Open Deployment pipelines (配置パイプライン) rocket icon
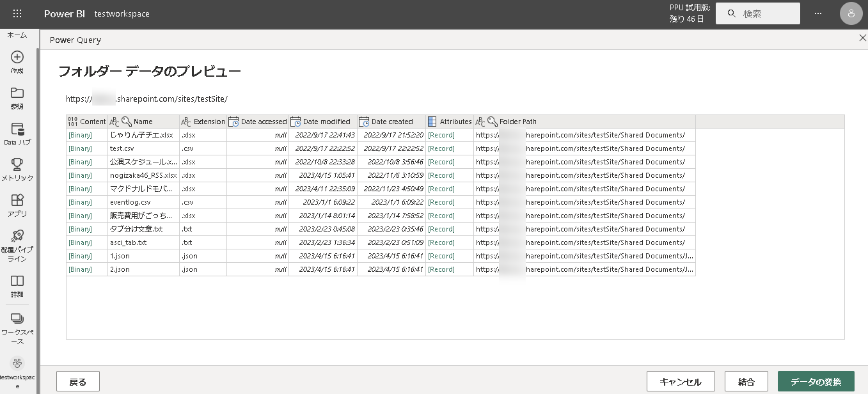This screenshot has height=394, width=868. (x=17, y=236)
